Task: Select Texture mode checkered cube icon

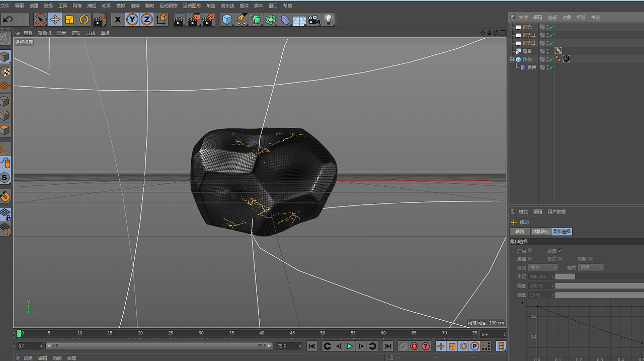Action: (5, 71)
